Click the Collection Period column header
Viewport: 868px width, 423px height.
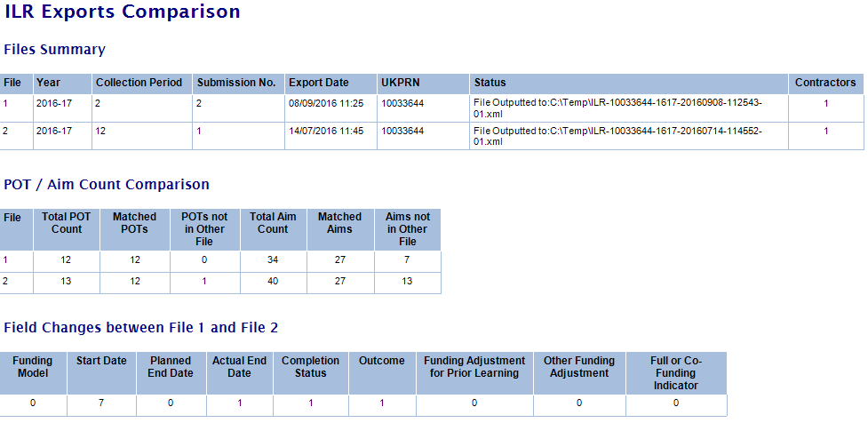[139, 83]
